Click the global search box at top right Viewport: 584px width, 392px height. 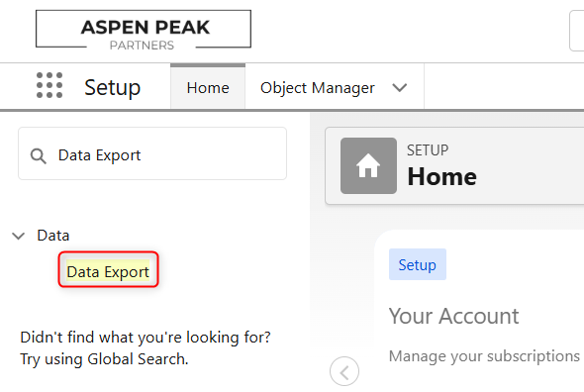pyautogui.click(x=576, y=31)
